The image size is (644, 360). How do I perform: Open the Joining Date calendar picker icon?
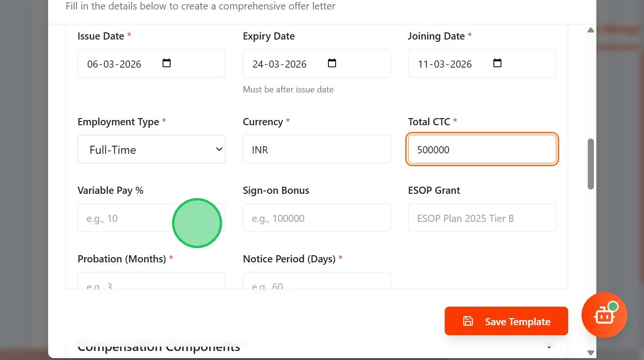pyautogui.click(x=497, y=63)
